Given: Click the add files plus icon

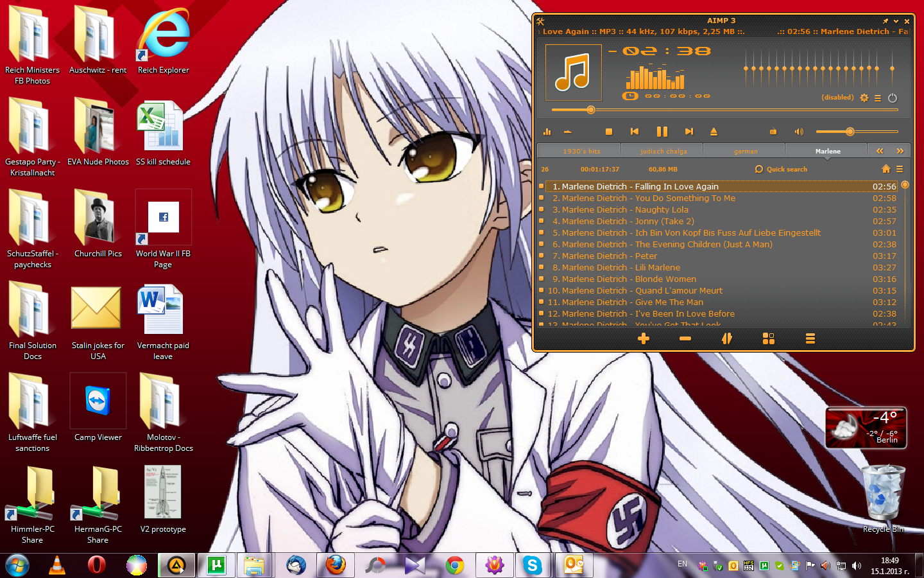Looking at the screenshot, I should point(644,338).
